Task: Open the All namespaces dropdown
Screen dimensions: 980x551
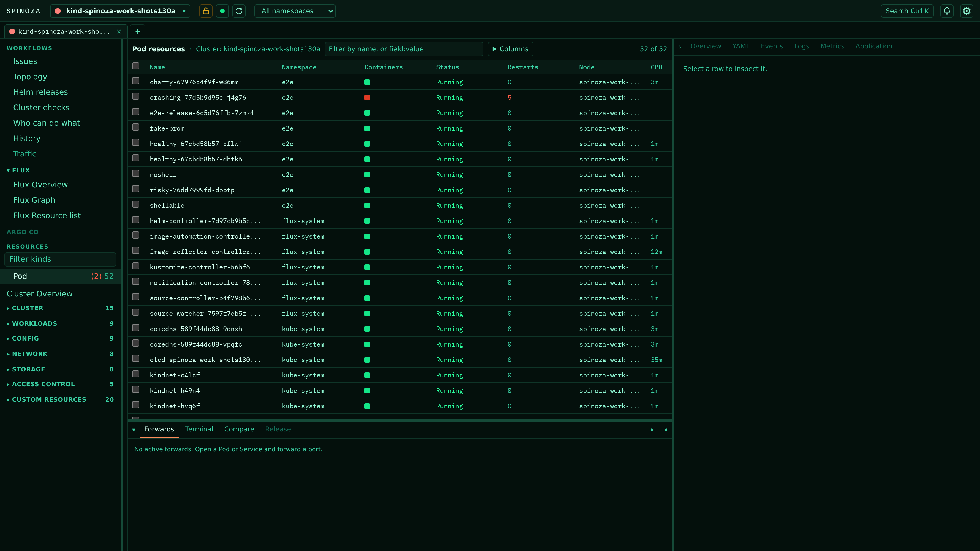Action: coord(295,11)
